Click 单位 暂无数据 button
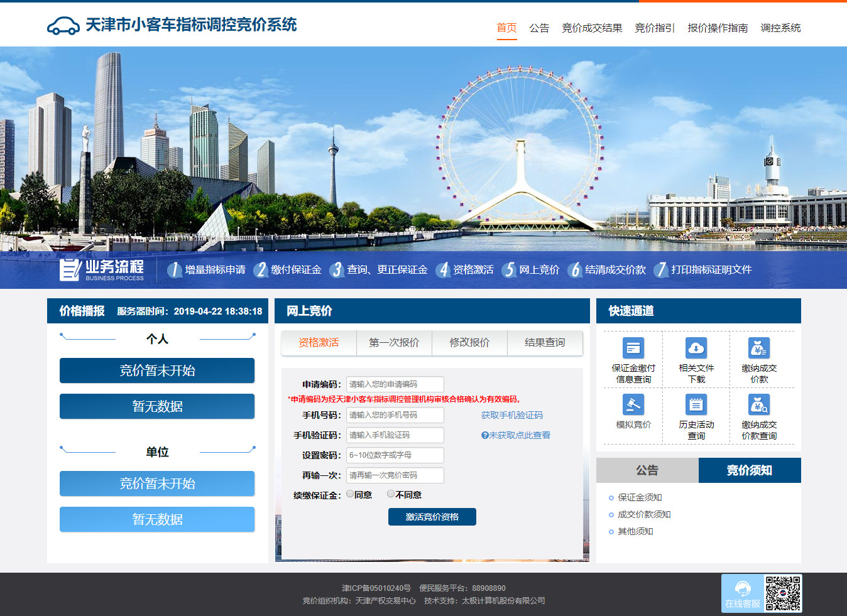Image resolution: width=847 pixels, height=616 pixels. pos(157,519)
